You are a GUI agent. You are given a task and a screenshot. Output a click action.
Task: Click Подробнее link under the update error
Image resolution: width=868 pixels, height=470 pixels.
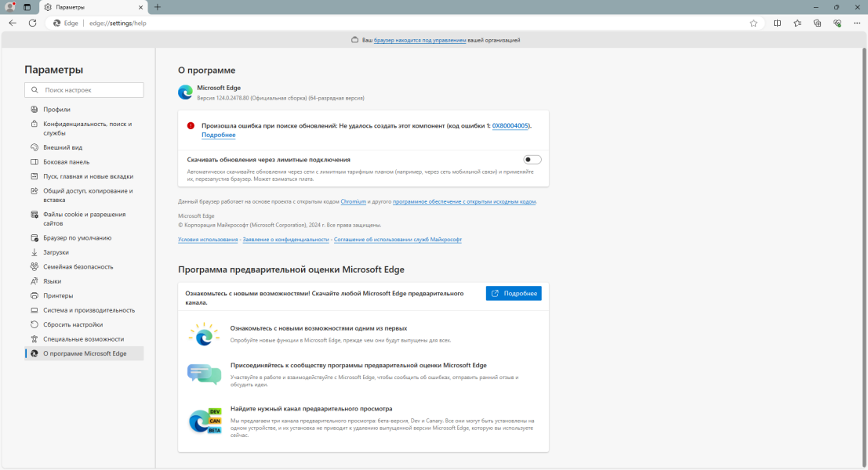coord(219,135)
